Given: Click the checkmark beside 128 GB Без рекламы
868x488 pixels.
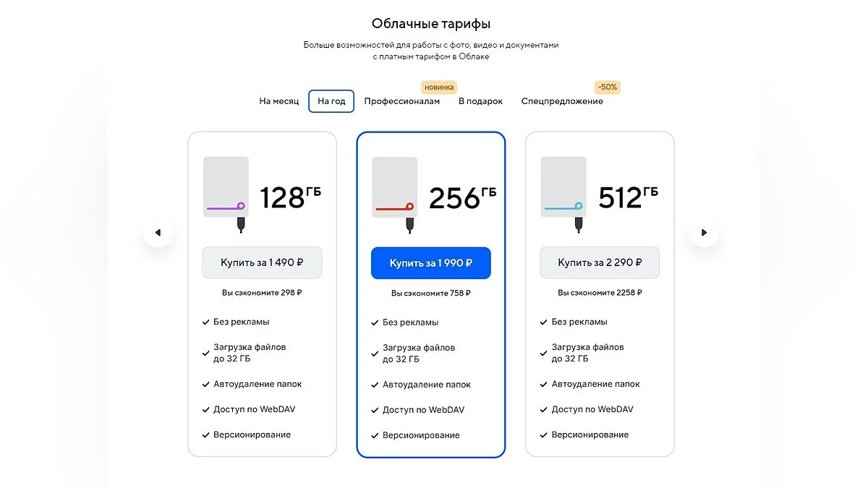Looking at the screenshot, I should pyautogui.click(x=206, y=322).
